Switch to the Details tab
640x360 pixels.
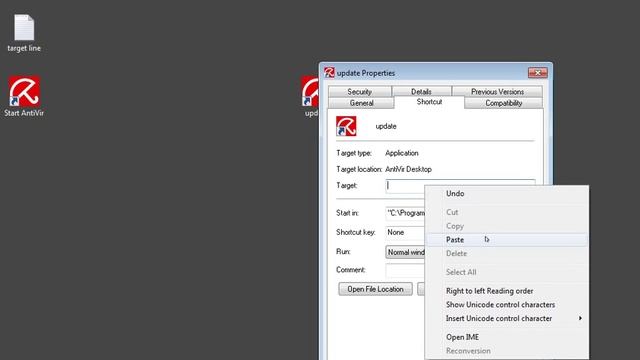pyautogui.click(x=421, y=91)
